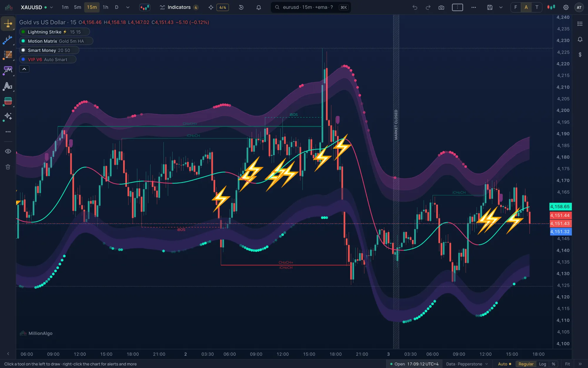Screen dimensions: 588x368
Task: Open the replay mode button
Action: point(241,7)
